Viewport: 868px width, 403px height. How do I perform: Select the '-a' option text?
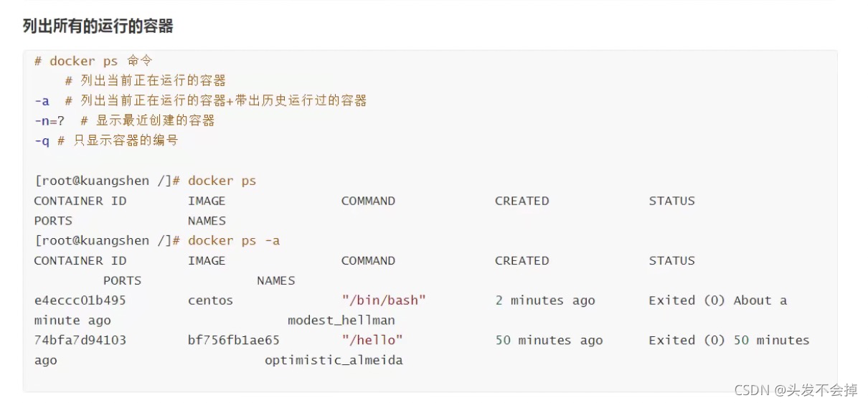pos(42,100)
